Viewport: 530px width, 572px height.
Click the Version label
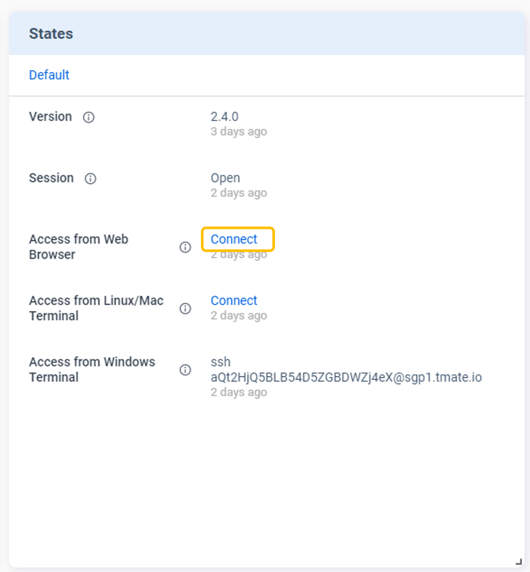pos(50,117)
